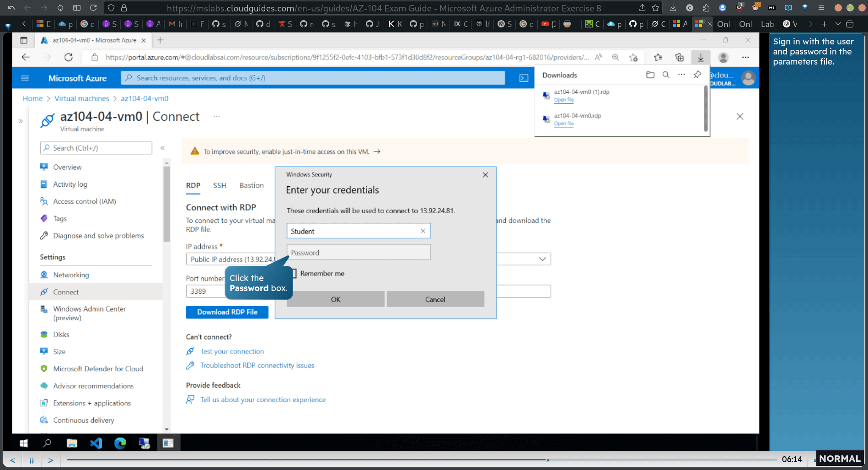Toggle the Remember me checkbox
This screenshot has height=470, width=868.
click(x=294, y=274)
